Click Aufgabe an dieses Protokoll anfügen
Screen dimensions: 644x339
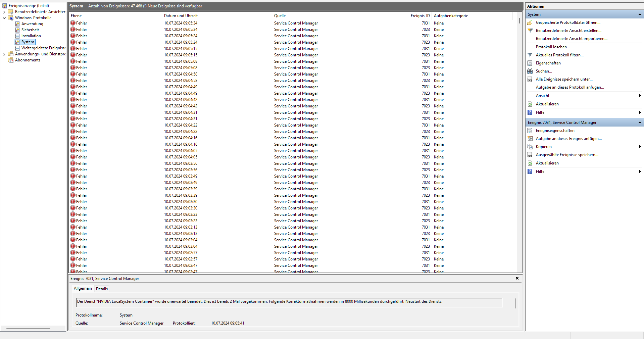point(570,87)
